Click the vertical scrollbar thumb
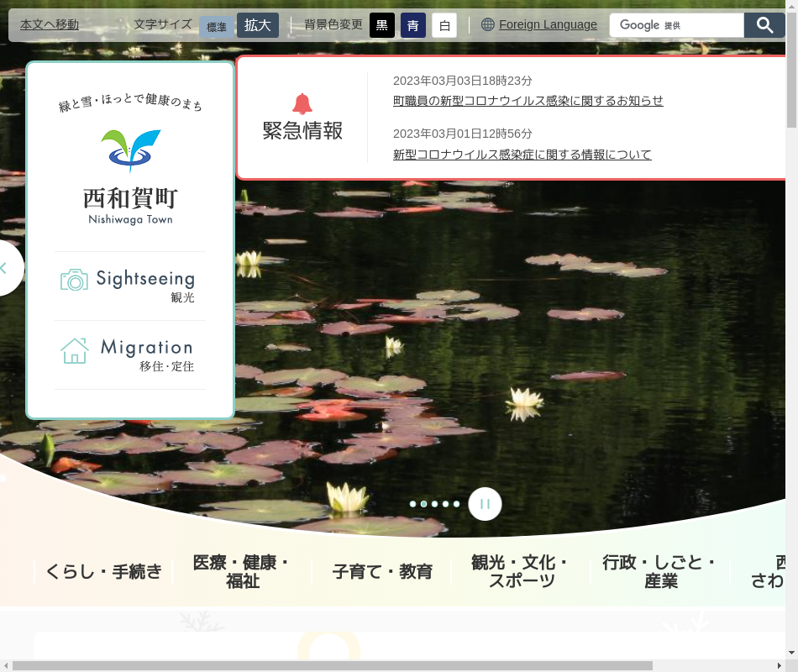Screen dimensions: 798x672 coord(791,70)
